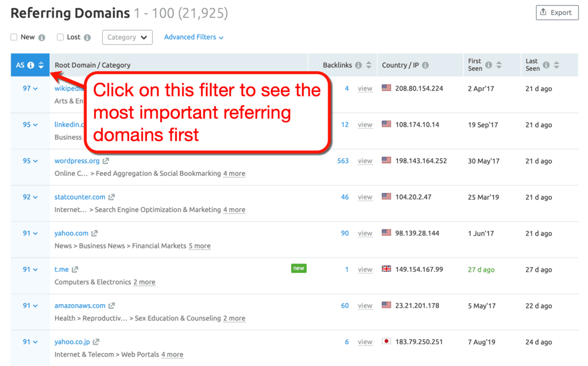Image resolution: width=588 pixels, height=366 pixels.
Task: Enable the New checkbox
Action: coord(13,37)
